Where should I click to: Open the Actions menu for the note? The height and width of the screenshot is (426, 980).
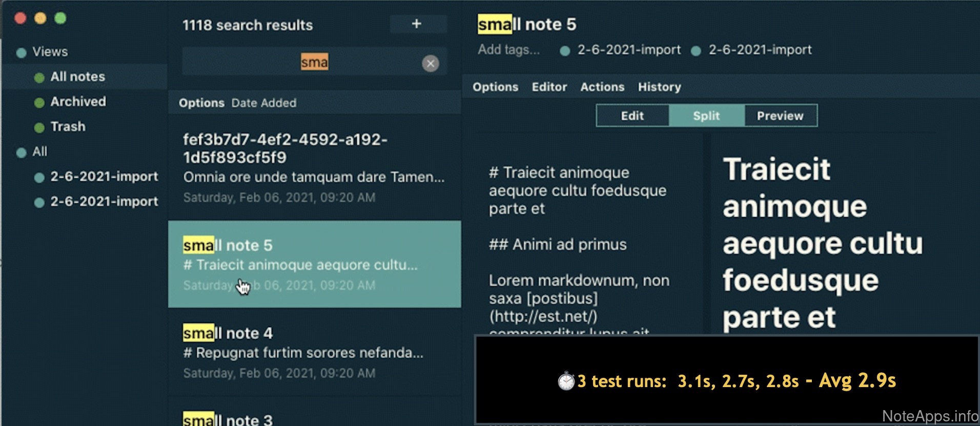point(602,87)
